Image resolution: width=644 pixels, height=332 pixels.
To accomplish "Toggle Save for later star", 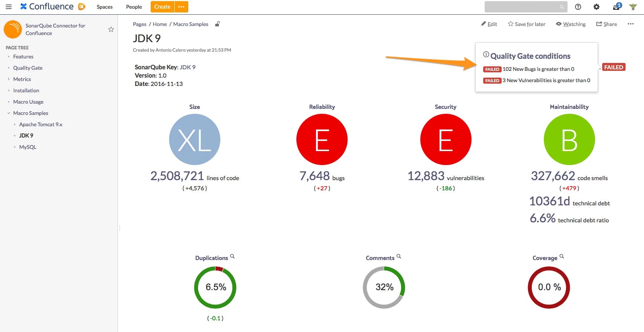I will tap(526, 24).
